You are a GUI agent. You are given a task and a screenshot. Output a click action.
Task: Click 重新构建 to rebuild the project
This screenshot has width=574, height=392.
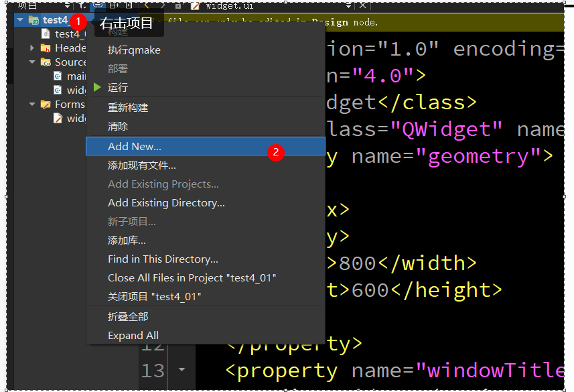tap(128, 107)
